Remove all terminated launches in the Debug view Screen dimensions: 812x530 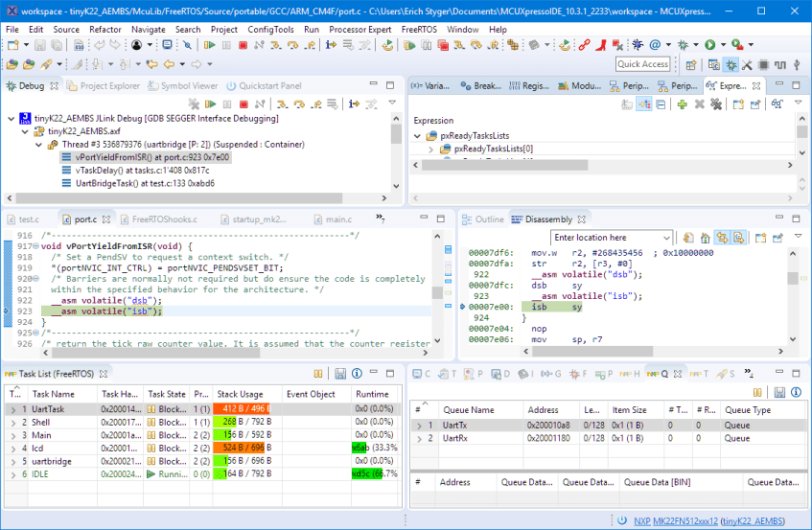point(194,104)
